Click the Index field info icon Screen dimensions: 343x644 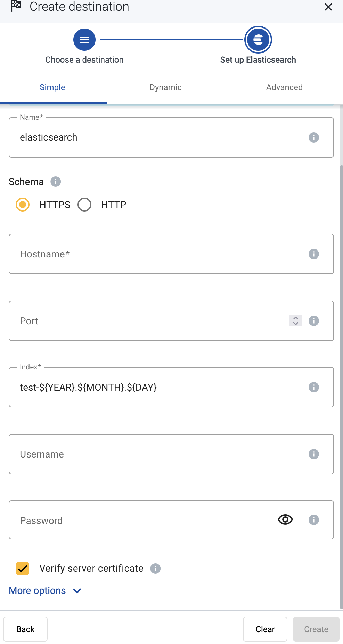pos(313,387)
